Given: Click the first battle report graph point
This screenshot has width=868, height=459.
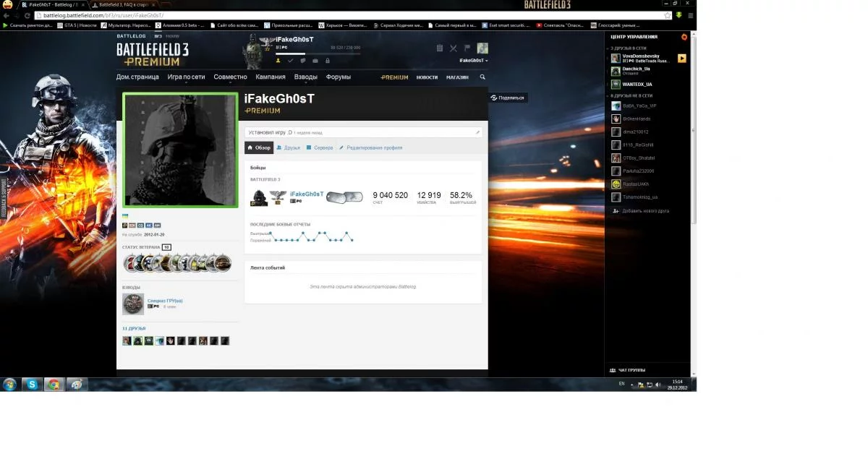Looking at the screenshot, I should tap(271, 233).
